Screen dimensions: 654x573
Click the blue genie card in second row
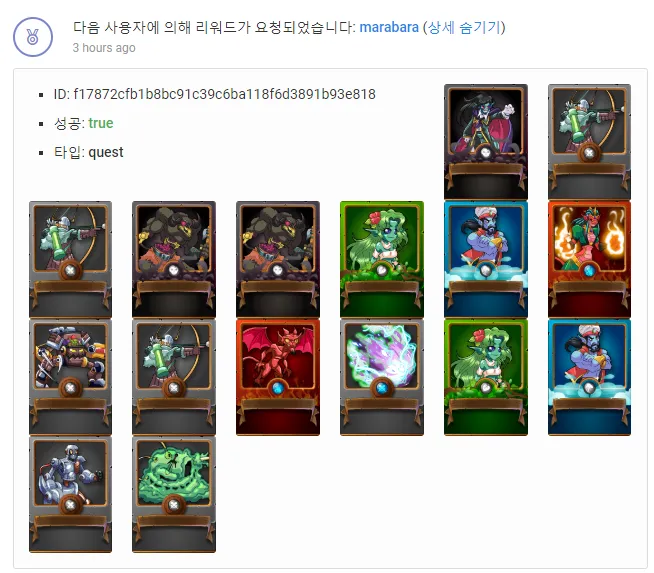pos(485,259)
